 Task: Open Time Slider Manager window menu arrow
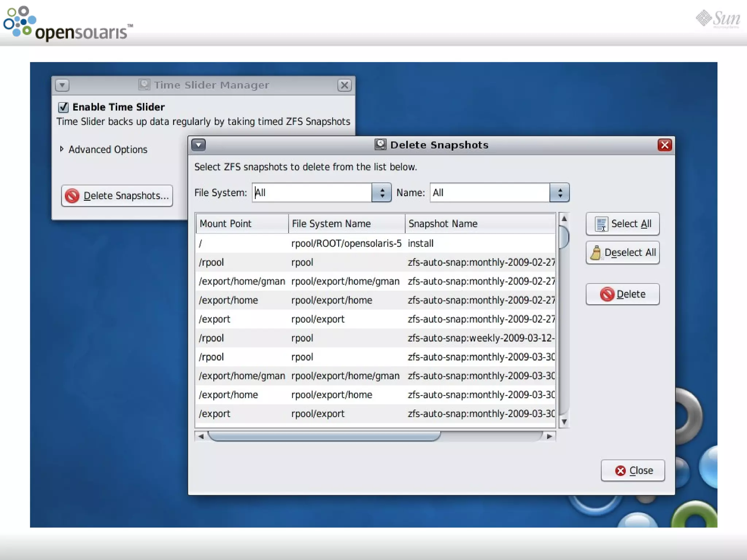62,85
